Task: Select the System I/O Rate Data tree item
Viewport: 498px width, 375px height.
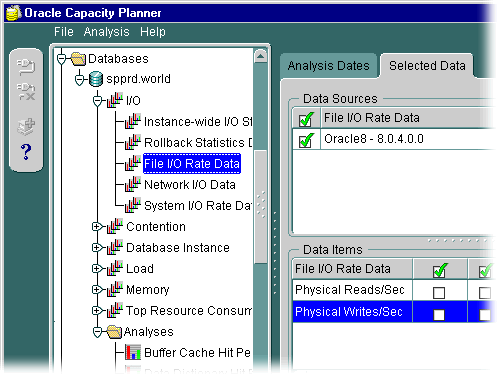Action: (198, 206)
